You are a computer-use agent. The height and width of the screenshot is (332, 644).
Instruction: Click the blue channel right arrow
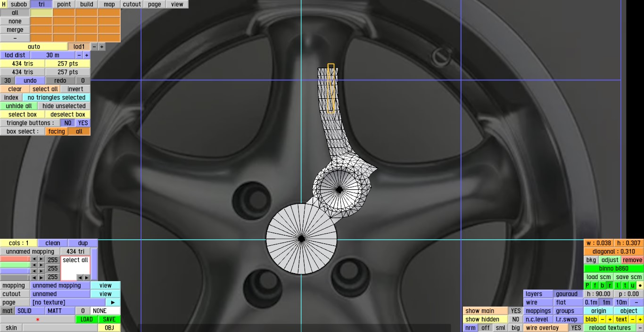click(41, 271)
